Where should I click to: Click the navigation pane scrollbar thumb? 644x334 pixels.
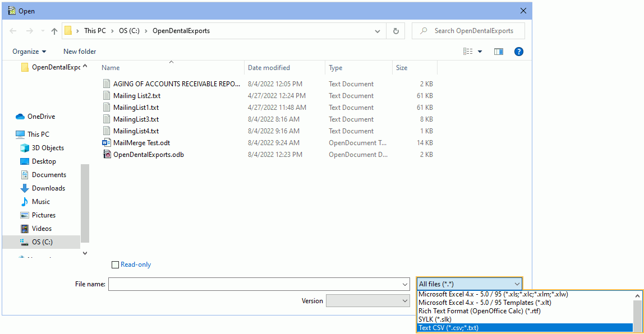(85, 203)
